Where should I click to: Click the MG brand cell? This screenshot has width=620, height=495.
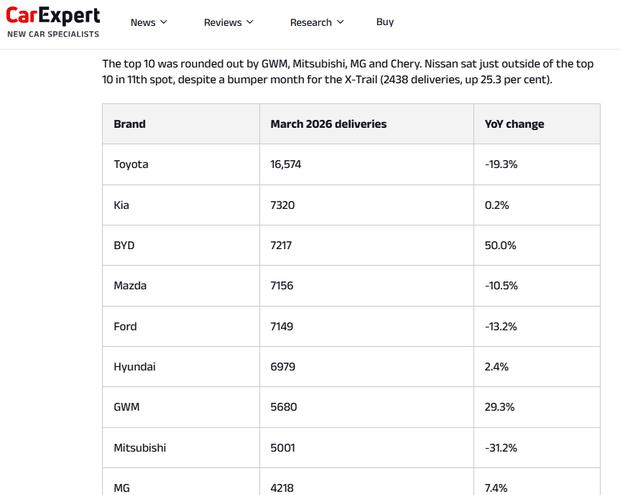[x=123, y=488]
